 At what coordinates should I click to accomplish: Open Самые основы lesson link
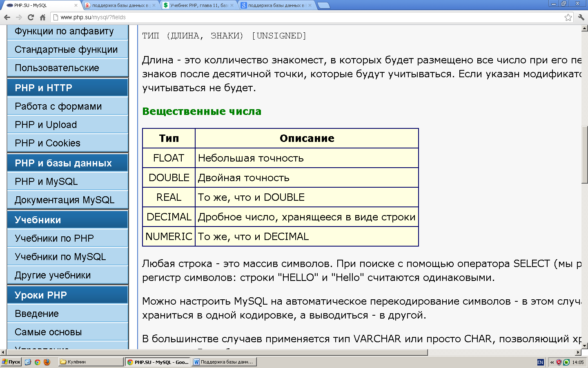pyautogui.click(x=67, y=332)
